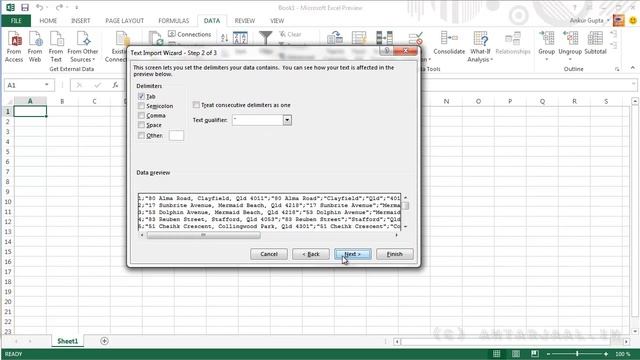
Task: Click the Excel application icon
Action: pyautogui.click(x=10, y=7)
